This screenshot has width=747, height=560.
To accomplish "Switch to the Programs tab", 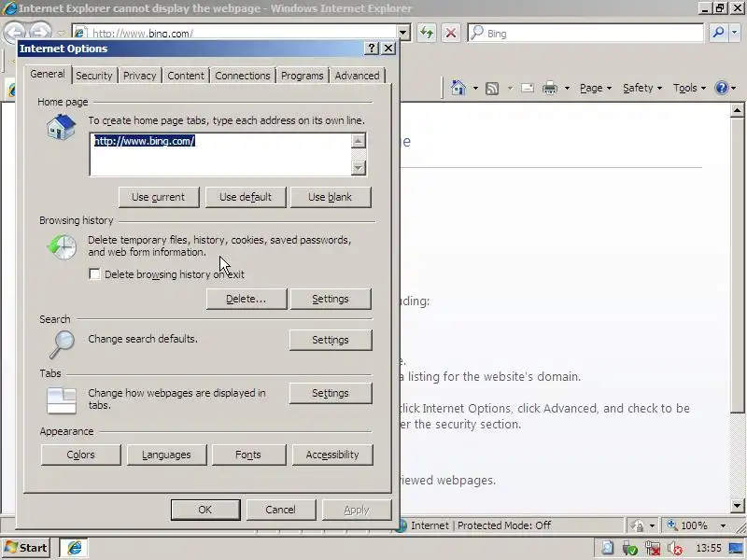I will pyautogui.click(x=302, y=76).
